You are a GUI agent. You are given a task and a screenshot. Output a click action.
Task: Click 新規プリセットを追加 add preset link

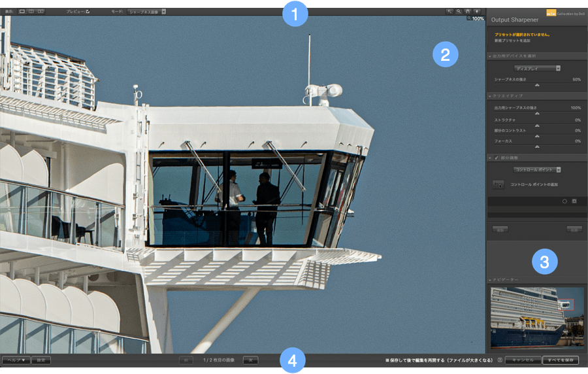tap(512, 41)
